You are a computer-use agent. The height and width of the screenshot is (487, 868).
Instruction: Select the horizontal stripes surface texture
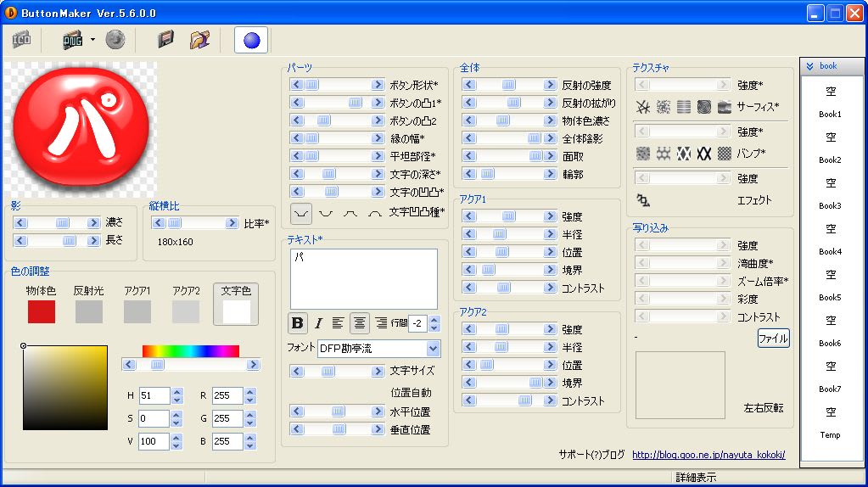684,107
